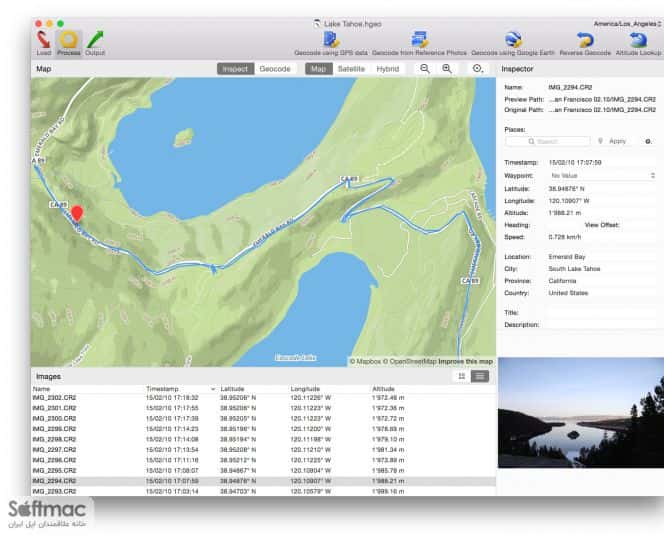
Task: Click the Load toolbar icon
Action: 43,40
